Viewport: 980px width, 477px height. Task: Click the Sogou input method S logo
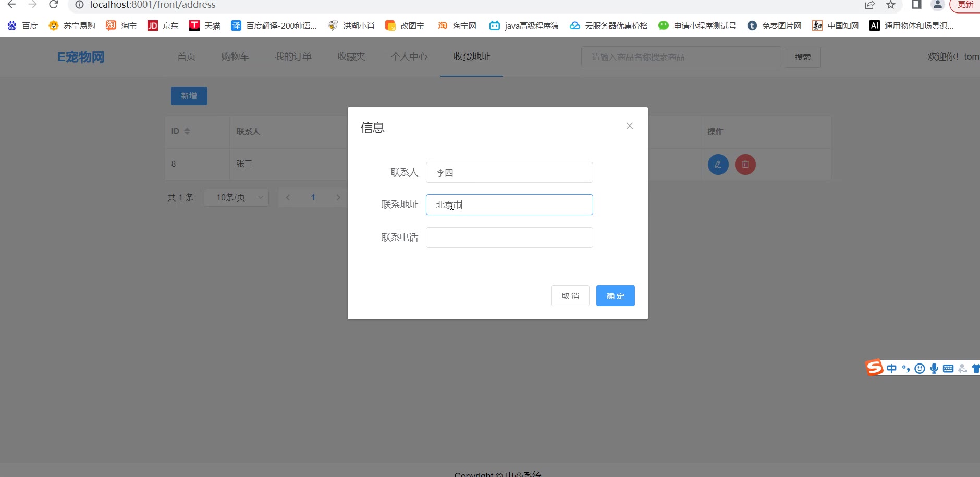pyautogui.click(x=875, y=368)
